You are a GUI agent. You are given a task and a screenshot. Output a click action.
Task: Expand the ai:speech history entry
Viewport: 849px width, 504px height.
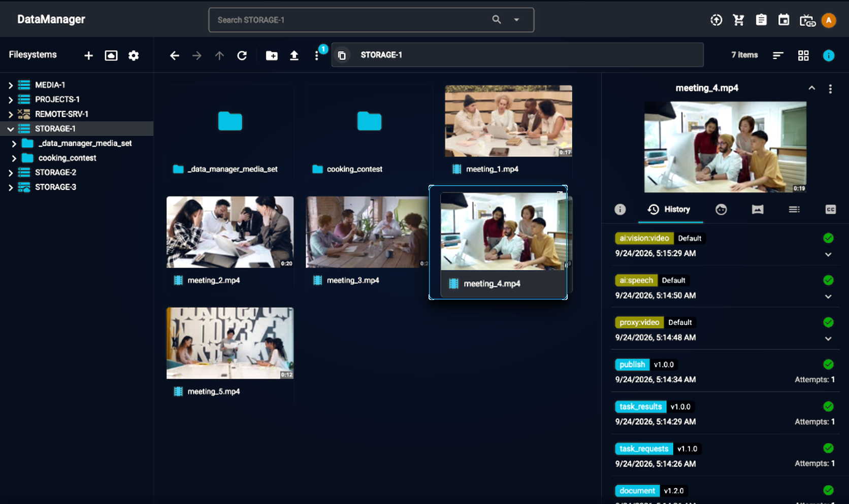tap(828, 296)
